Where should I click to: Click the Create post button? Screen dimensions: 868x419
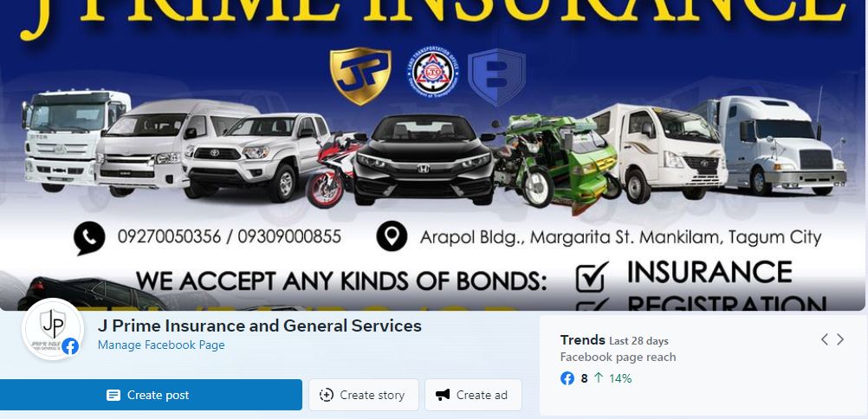151,395
